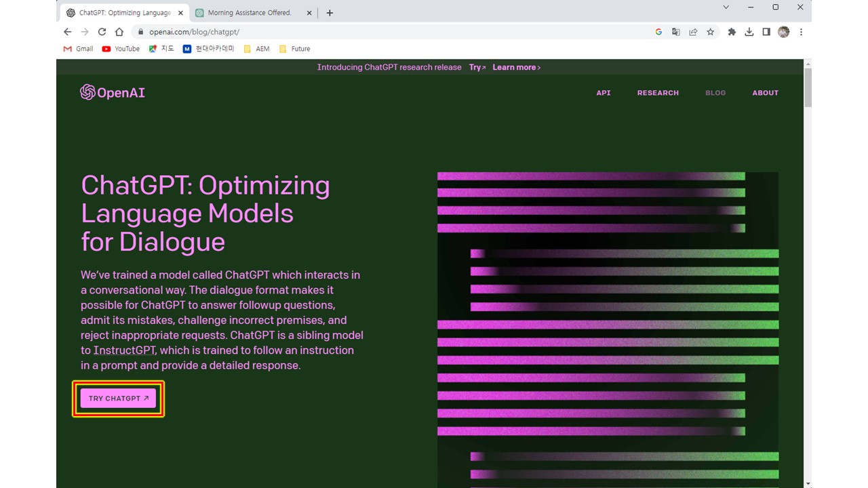The image size is (868, 488).
Task: Click the page vertical scrollbar thumb
Action: [x=807, y=87]
